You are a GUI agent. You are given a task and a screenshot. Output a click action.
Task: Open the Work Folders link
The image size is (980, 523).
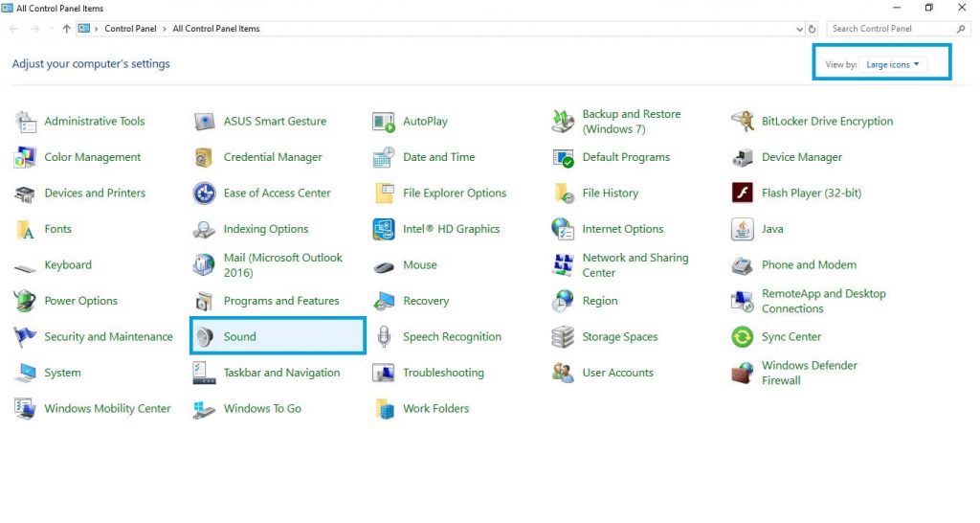point(435,408)
